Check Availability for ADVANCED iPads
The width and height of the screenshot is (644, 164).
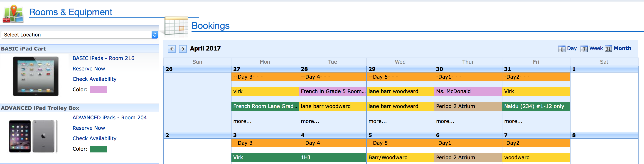pyautogui.click(x=94, y=139)
